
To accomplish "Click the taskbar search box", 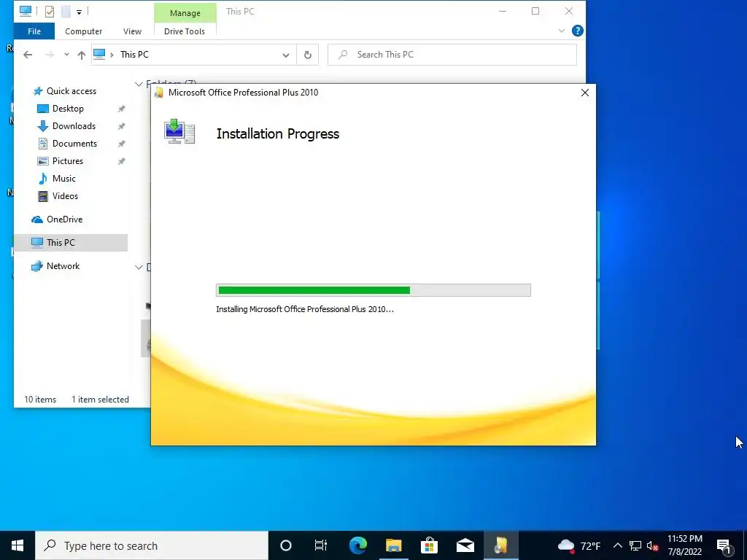I will 152,545.
